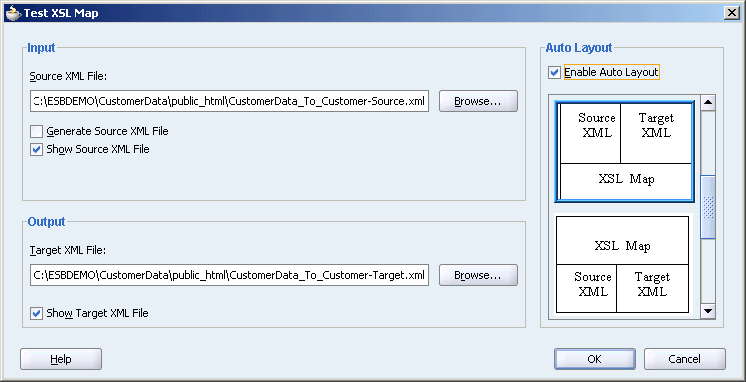The height and width of the screenshot is (382, 746).
Task: Close the Test XSL Map window
Action: 732,13
